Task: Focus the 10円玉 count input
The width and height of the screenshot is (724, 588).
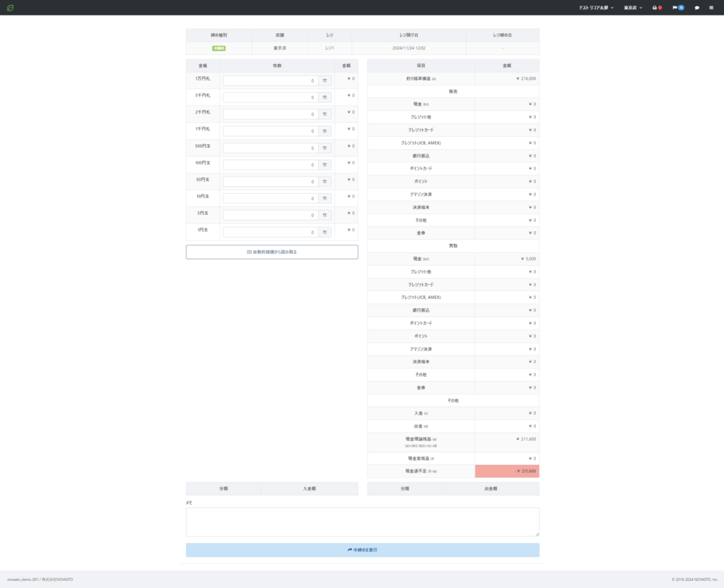Action: point(271,199)
